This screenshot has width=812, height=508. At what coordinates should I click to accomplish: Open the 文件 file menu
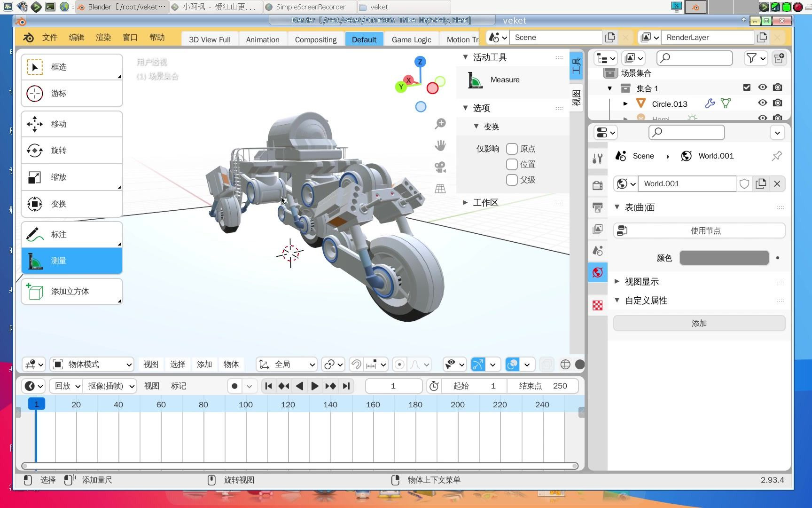coord(49,38)
